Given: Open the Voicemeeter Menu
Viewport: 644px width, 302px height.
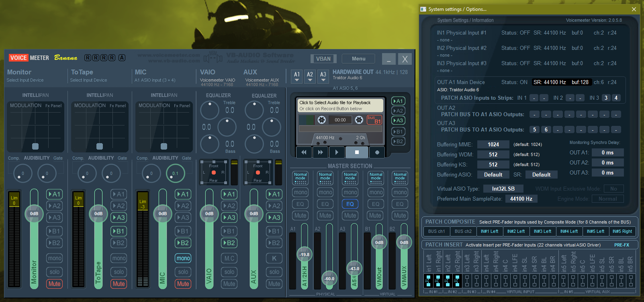Looking at the screenshot, I should pos(359,59).
